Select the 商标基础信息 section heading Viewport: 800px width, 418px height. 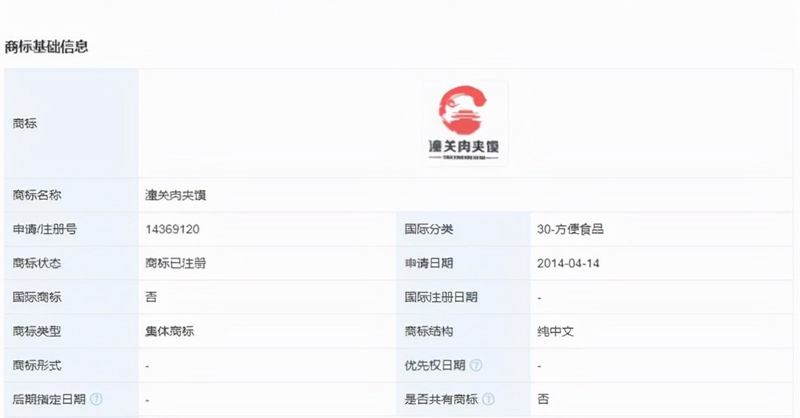pos(46,46)
